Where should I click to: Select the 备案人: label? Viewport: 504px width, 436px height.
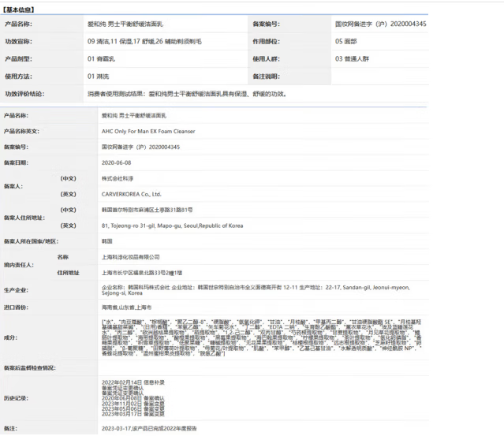point(13,186)
